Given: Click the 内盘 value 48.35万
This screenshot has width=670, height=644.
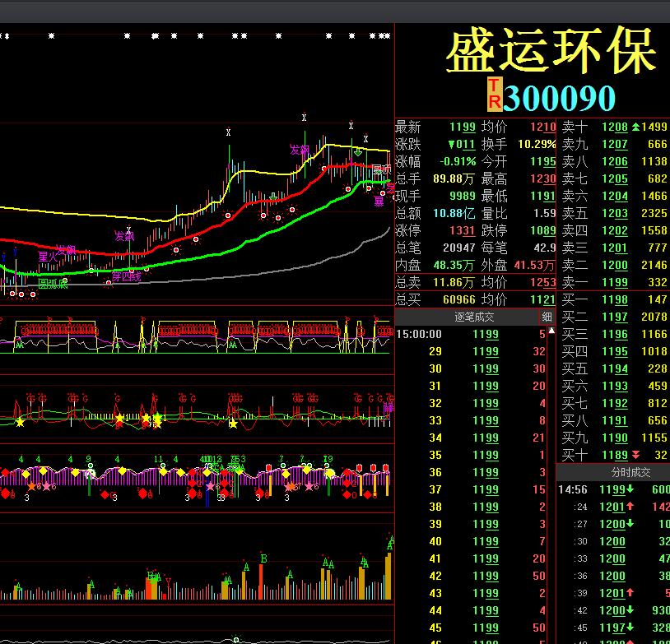Looking at the screenshot, I should (x=454, y=265).
